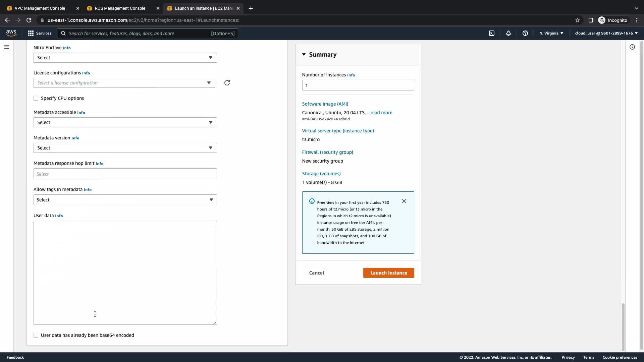This screenshot has height=362, width=644.
Task: Click inside the User data text area
Action: pyautogui.click(x=125, y=273)
